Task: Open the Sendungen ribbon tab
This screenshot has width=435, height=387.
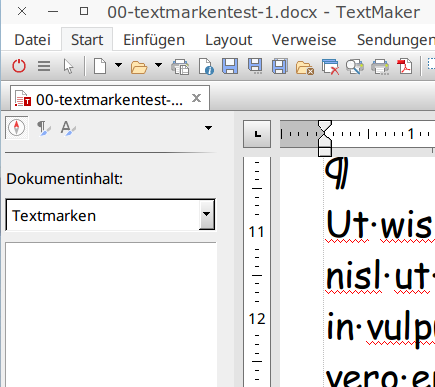Action: [x=396, y=40]
